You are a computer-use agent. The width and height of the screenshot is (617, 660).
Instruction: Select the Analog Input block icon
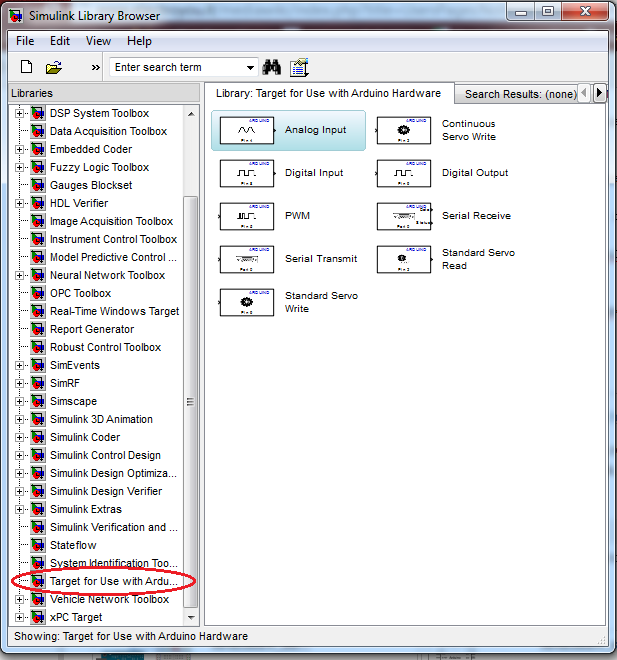[x=246, y=131]
